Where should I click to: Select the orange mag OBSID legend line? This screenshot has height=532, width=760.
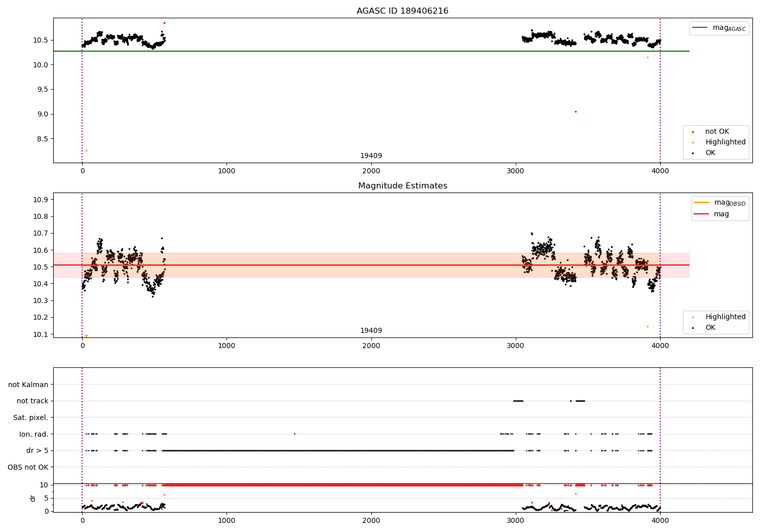click(x=702, y=202)
